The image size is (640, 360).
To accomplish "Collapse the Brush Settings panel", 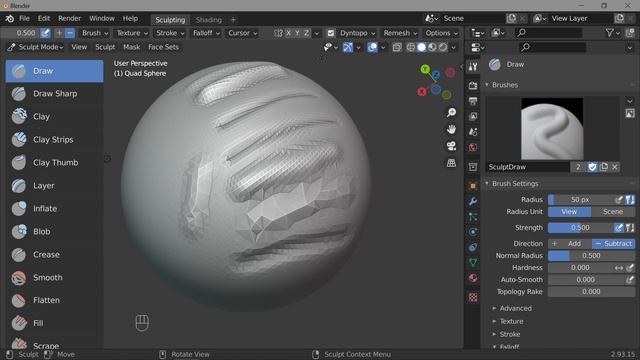I will tap(515, 184).
